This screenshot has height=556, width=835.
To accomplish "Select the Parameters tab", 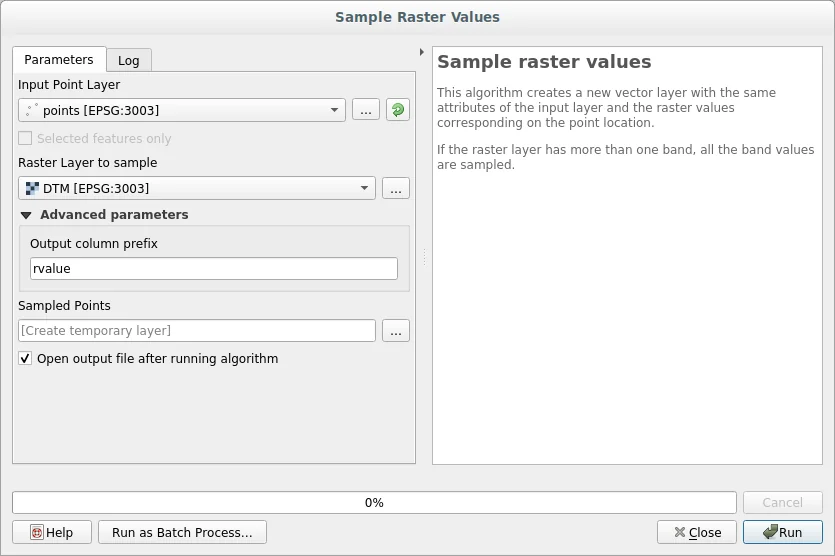I will tap(59, 60).
